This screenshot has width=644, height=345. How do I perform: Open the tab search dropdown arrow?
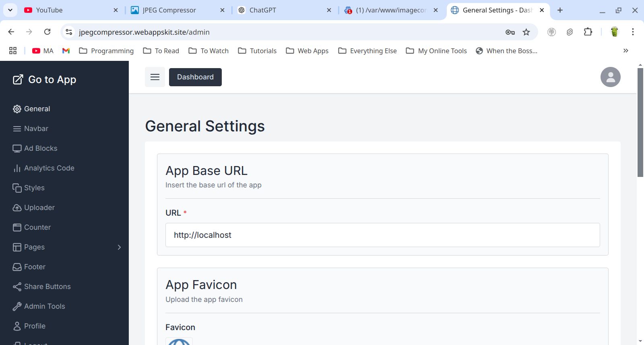point(10,10)
